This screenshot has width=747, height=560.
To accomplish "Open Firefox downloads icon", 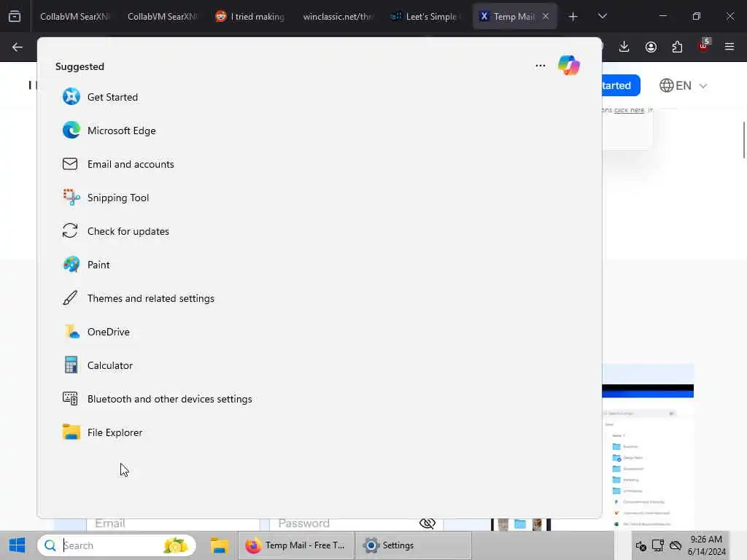I will click(624, 47).
